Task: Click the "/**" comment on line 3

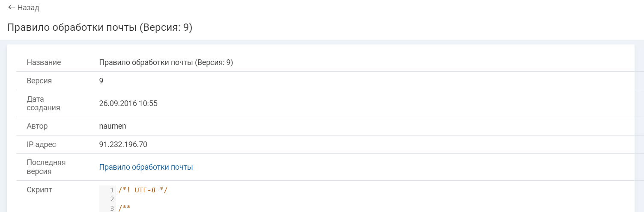Action: (124, 208)
